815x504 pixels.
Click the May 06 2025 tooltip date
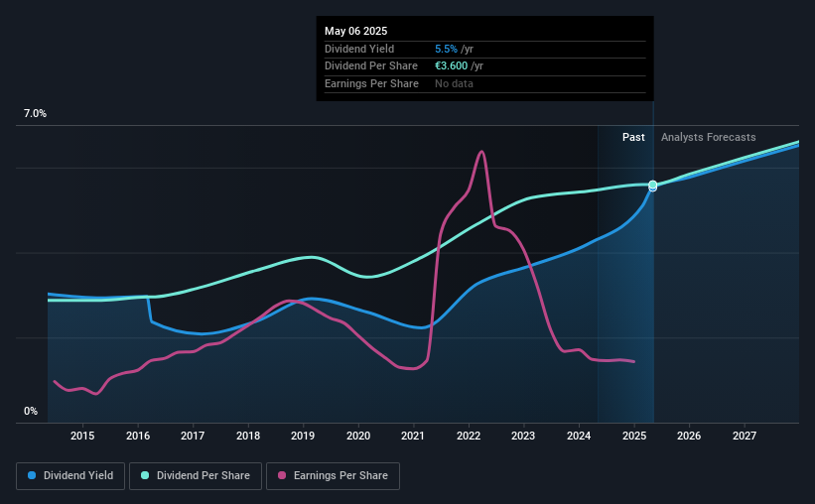[356, 31]
